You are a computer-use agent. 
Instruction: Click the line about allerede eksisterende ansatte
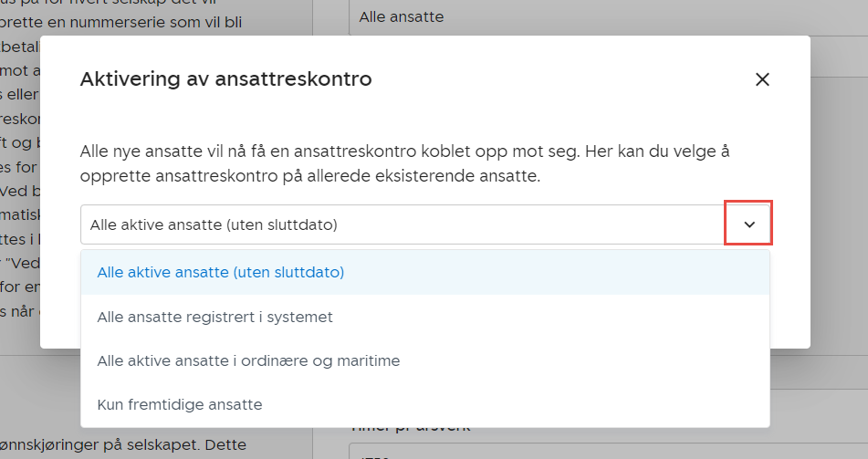point(310,176)
